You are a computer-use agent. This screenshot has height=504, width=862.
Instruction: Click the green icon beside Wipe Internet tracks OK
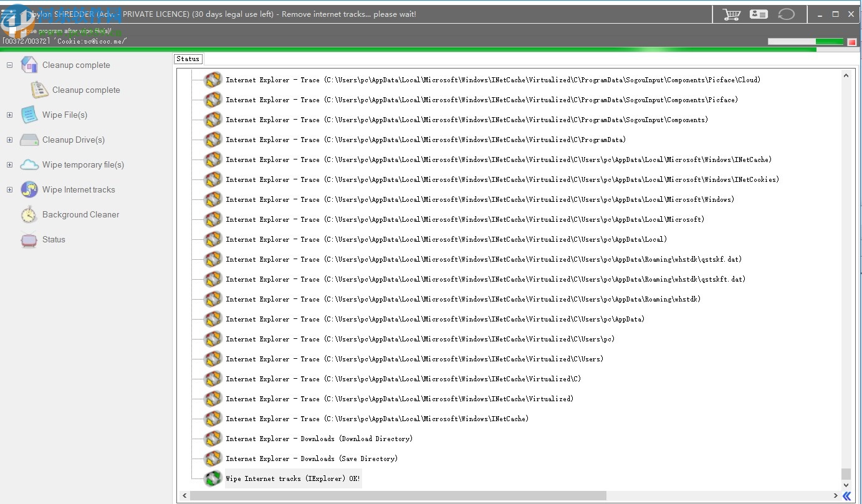click(x=213, y=478)
